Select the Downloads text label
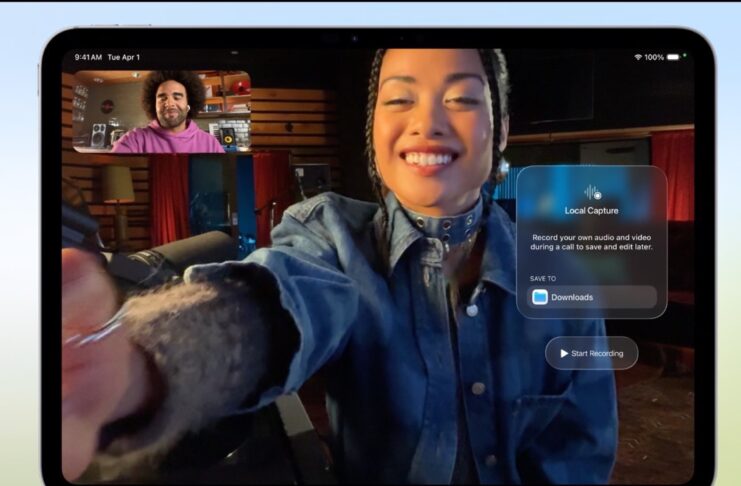741x486 pixels. click(572, 297)
